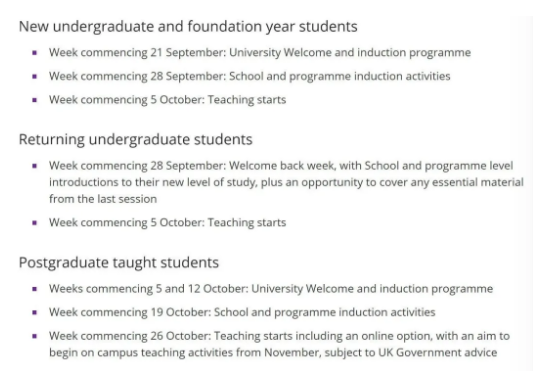The image size is (533, 378).
Task: Click the bullet beside 'Week commencing 21 September'
Action: pos(34,53)
